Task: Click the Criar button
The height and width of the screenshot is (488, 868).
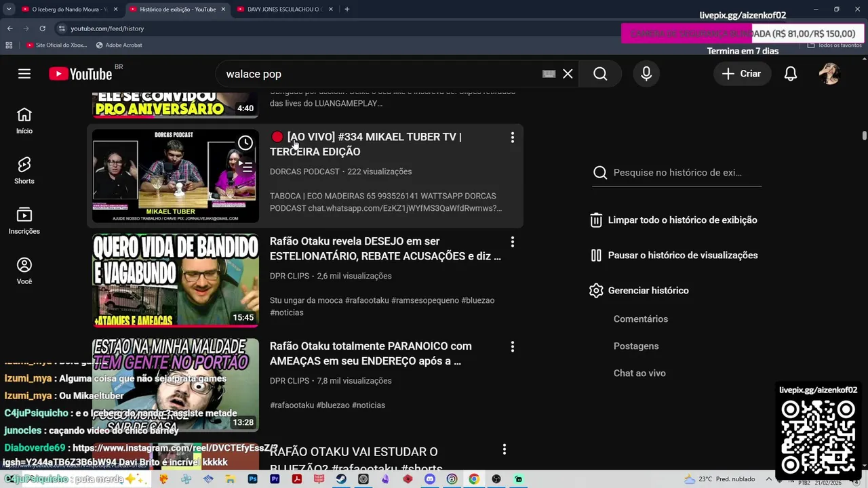Action: 742,74
